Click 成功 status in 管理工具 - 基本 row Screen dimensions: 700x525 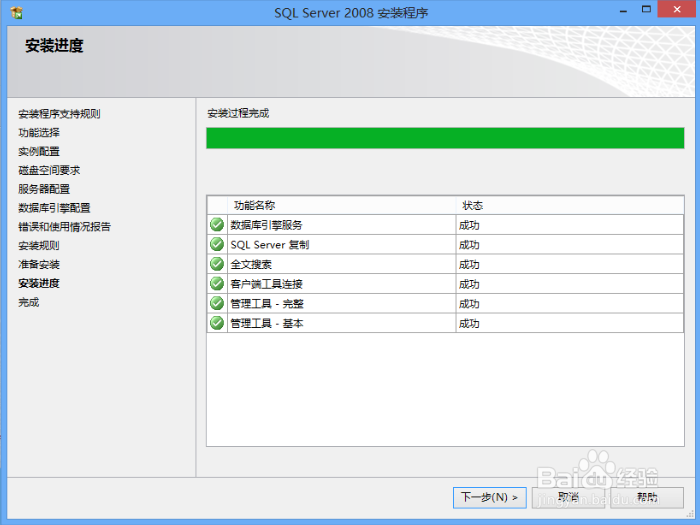coord(469,323)
